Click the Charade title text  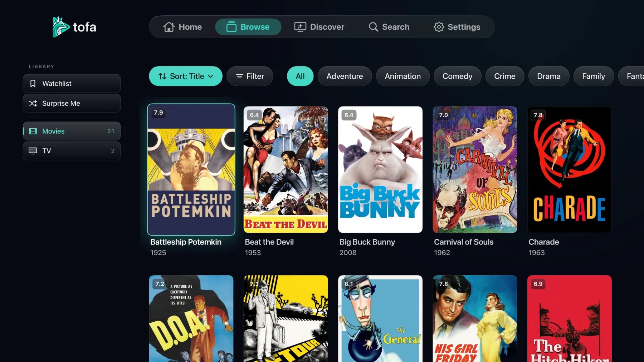click(x=544, y=242)
